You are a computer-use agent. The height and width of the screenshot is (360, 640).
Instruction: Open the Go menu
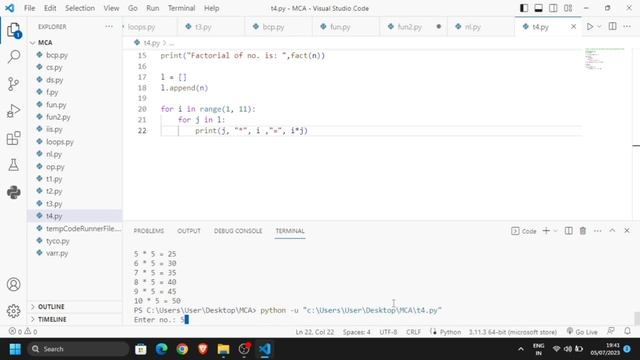tap(133, 8)
